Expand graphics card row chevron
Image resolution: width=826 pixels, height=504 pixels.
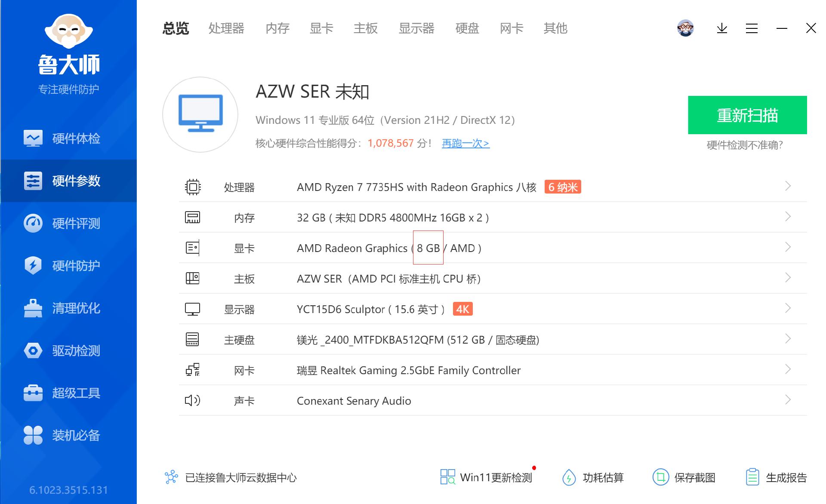(788, 247)
